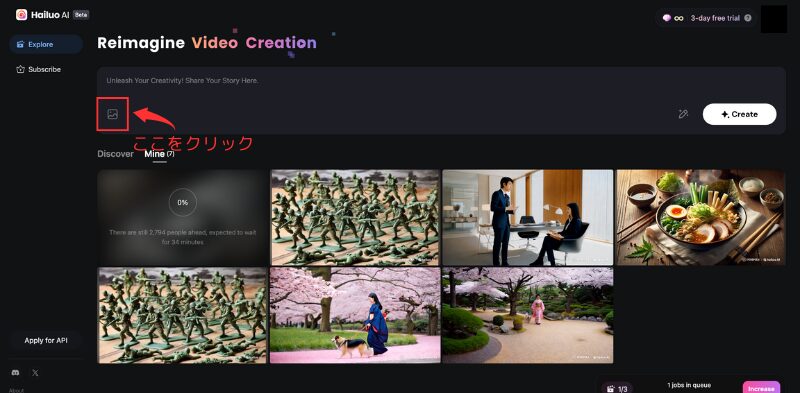Click the 3-day free trial label
The height and width of the screenshot is (393, 800).
click(715, 18)
